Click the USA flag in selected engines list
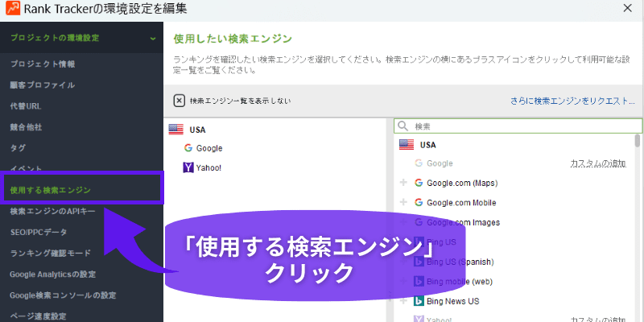 pyautogui.click(x=175, y=130)
